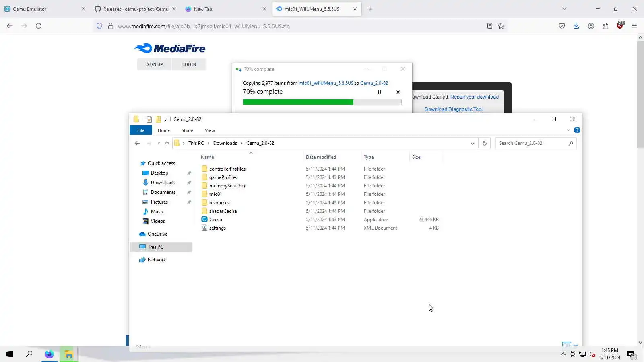Image resolution: width=644 pixels, height=362 pixels.
Task: Go up one folder level in Explorer
Action: point(167,143)
